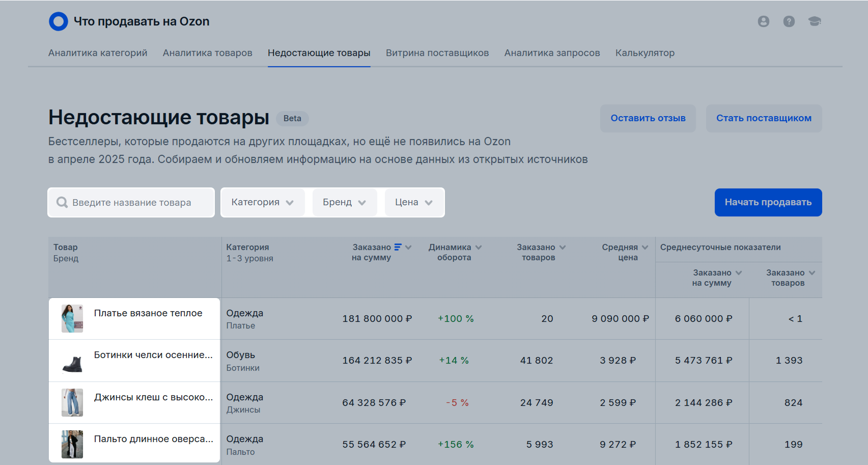Click the +100 % dynamics value
The height and width of the screenshot is (465, 868).
[456, 319]
